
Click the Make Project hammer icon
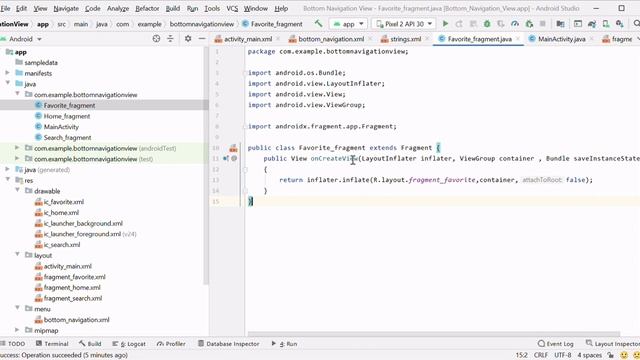click(x=318, y=24)
